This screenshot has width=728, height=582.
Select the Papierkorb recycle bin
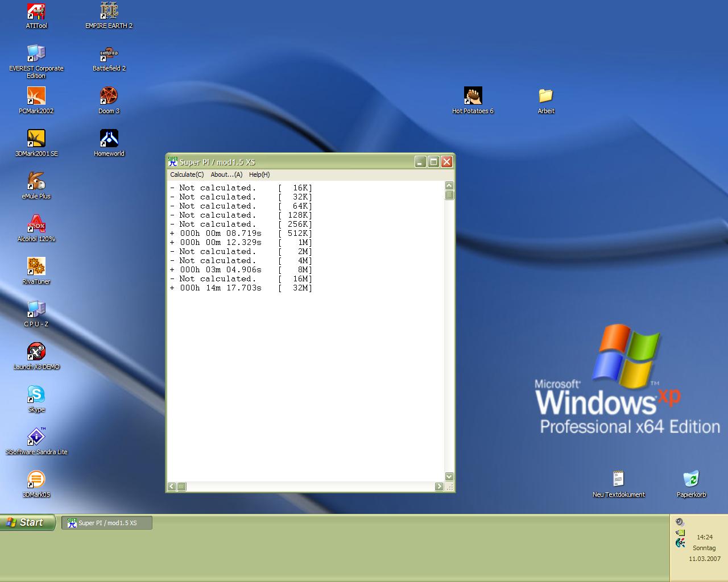coord(691,479)
